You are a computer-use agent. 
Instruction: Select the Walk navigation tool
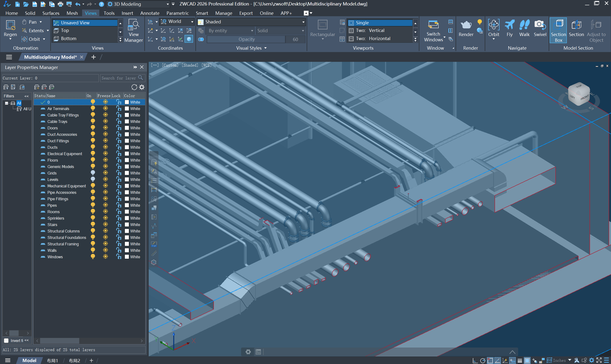524,28
